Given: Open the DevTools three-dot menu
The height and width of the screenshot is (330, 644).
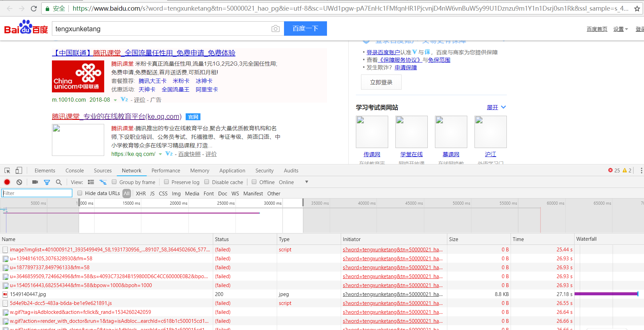Looking at the screenshot, I should 641,170.
